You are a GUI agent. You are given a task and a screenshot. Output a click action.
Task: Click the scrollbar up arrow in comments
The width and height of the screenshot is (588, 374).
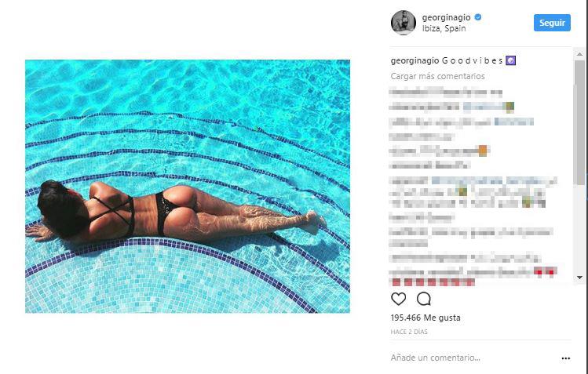579,54
